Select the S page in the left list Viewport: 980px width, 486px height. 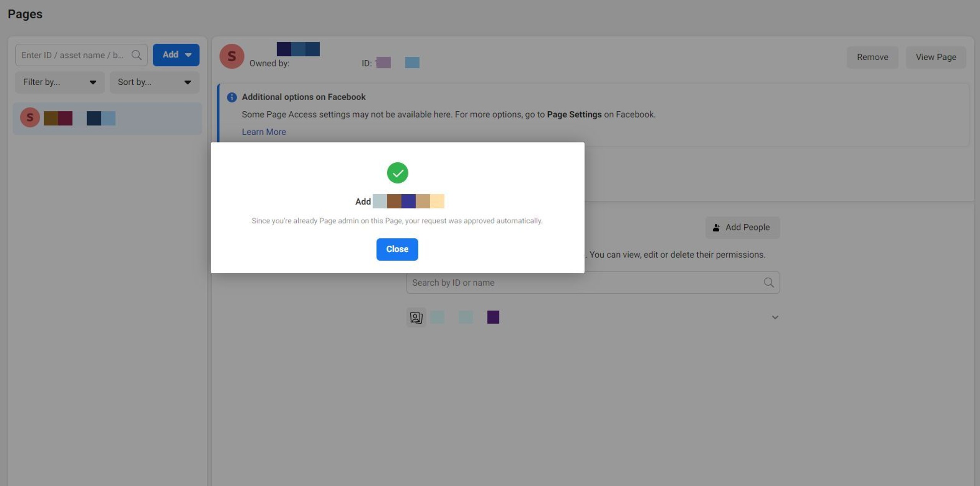point(107,118)
